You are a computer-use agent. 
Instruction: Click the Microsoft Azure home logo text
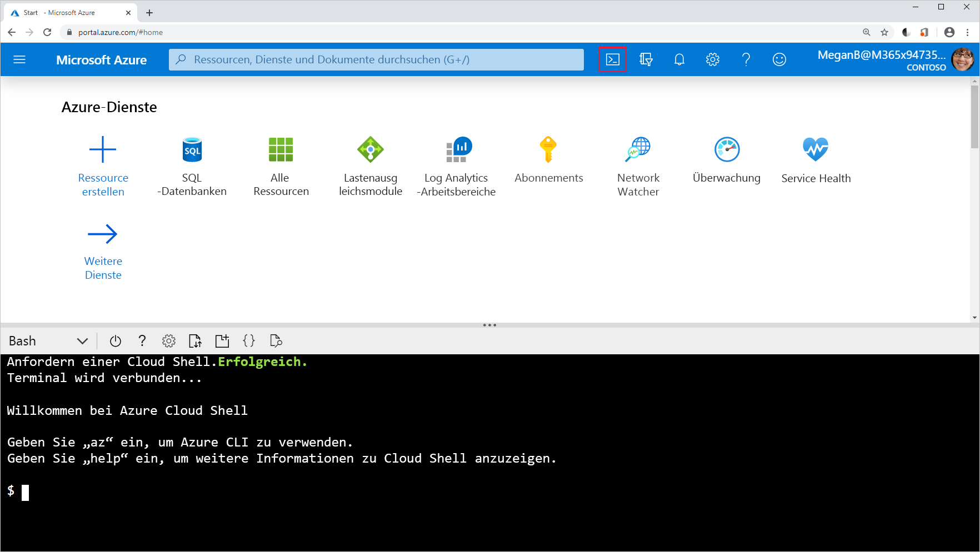(102, 60)
